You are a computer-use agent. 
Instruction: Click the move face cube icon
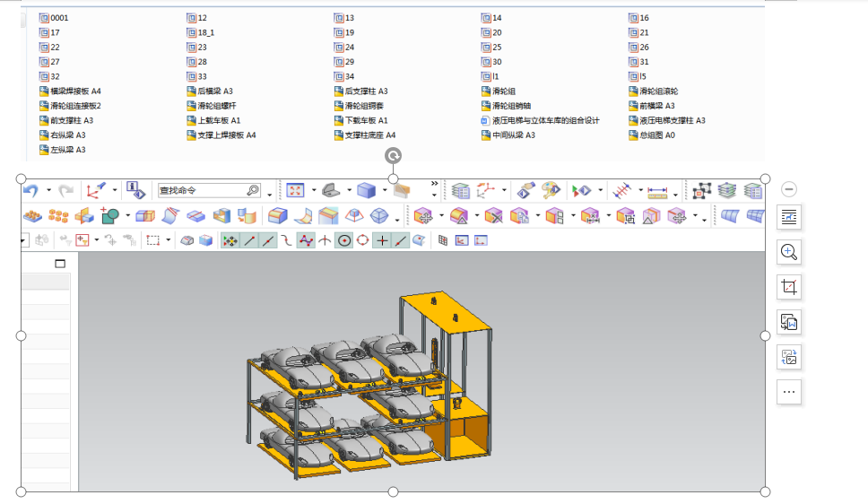coord(423,216)
